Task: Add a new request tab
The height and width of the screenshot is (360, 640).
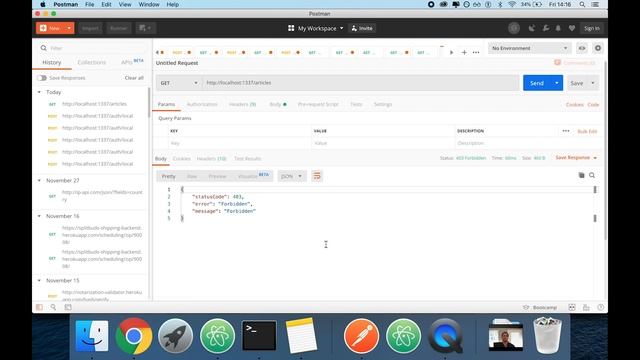Action: click(464, 52)
